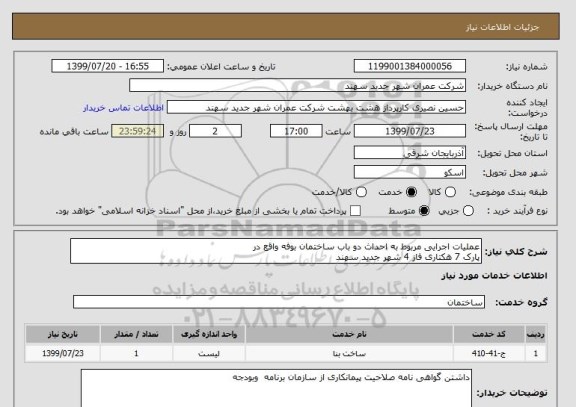The image size is (576, 407).
Task: Select the کالا radio button
Action: (x=450, y=192)
